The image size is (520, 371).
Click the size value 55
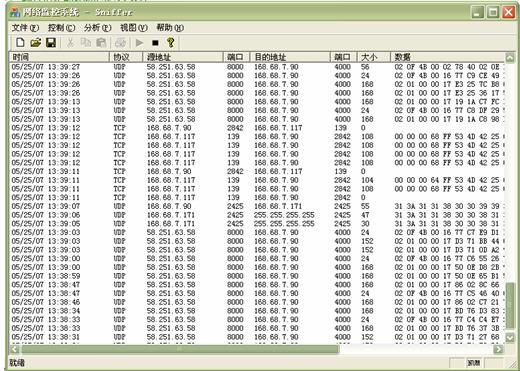(365, 206)
